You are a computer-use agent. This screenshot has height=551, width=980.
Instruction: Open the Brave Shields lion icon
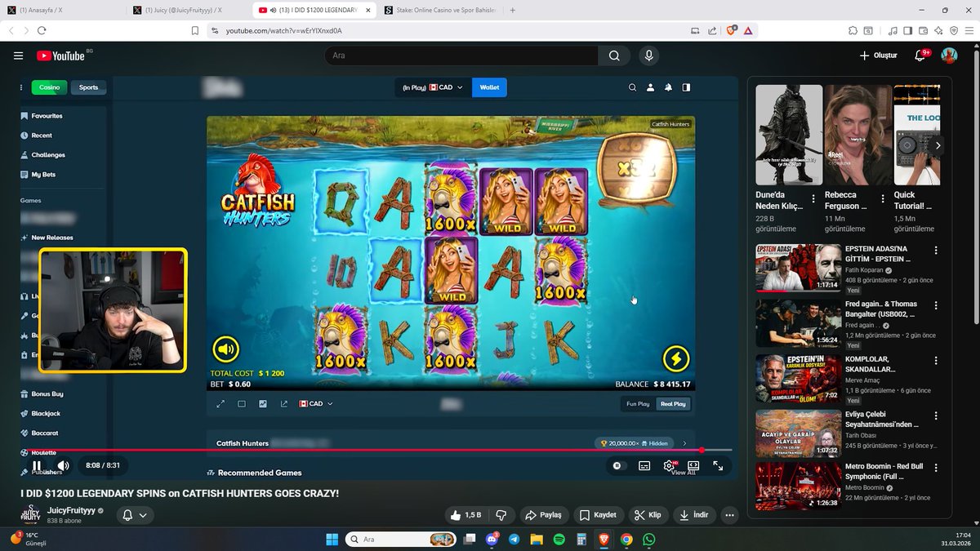[731, 30]
